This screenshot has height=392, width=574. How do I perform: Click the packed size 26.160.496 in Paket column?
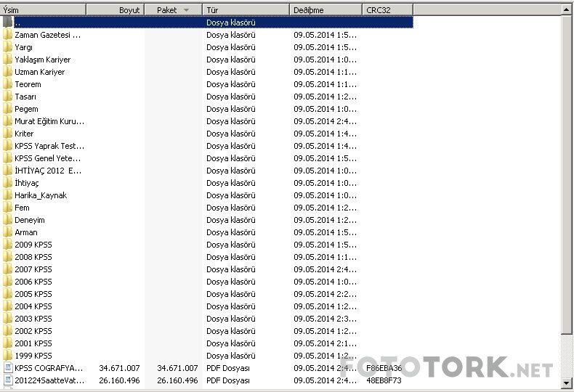pos(177,380)
